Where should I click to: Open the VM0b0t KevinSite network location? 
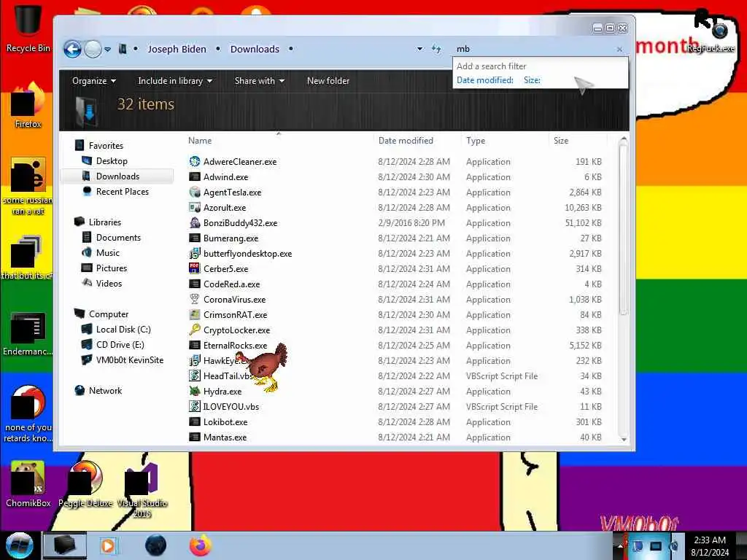(130, 360)
